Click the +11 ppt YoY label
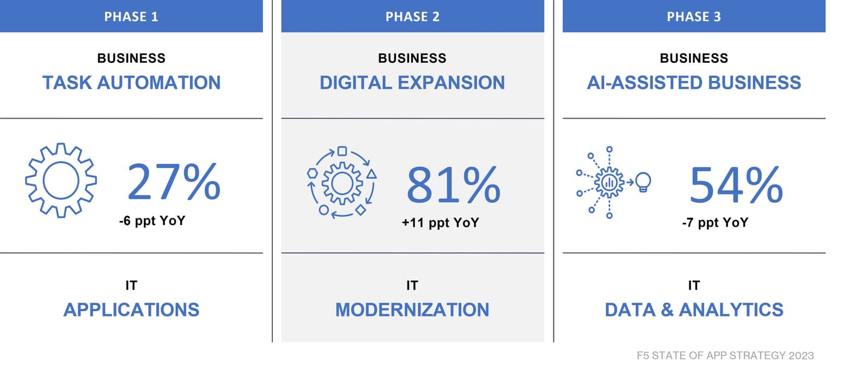 click(x=441, y=223)
